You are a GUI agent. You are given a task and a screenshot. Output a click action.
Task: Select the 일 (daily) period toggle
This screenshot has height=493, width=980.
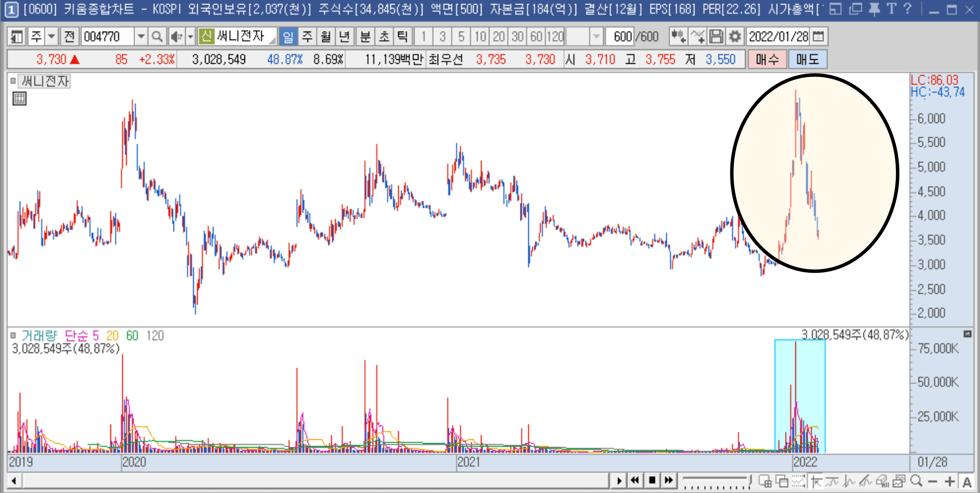pyautogui.click(x=288, y=37)
